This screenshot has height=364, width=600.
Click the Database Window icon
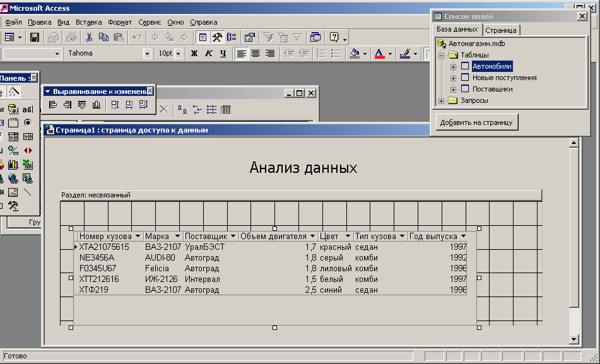point(315,37)
